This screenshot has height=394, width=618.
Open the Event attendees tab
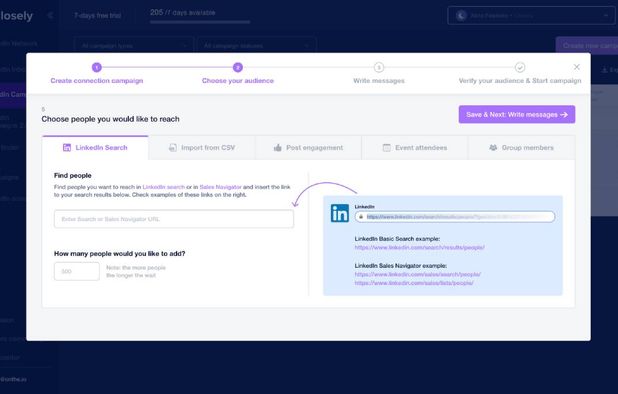415,148
